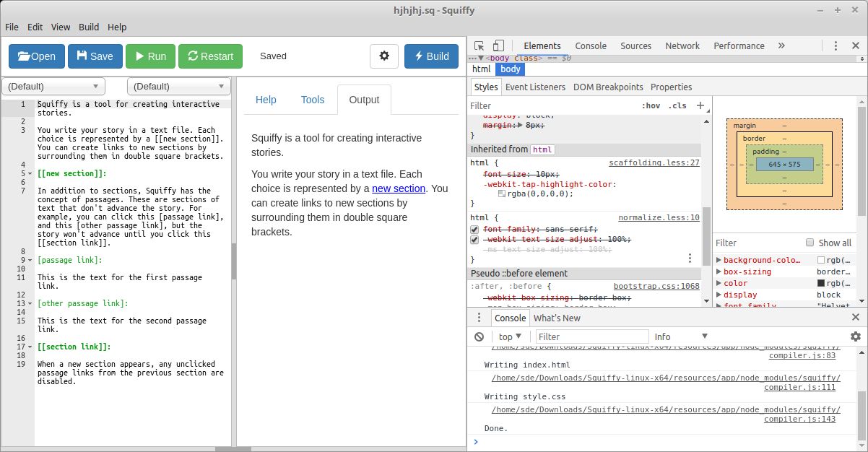
Task: Build the story with the Build button
Action: [x=431, y=56]
